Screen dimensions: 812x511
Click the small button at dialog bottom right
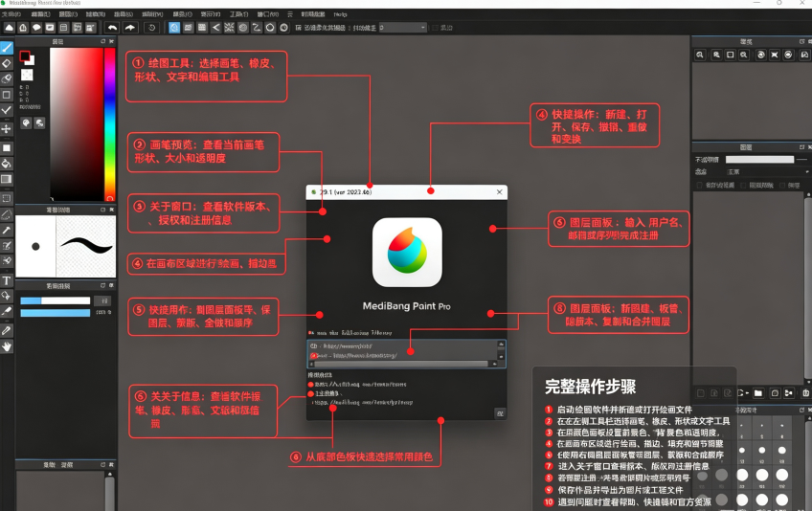(x=500, y=413)
